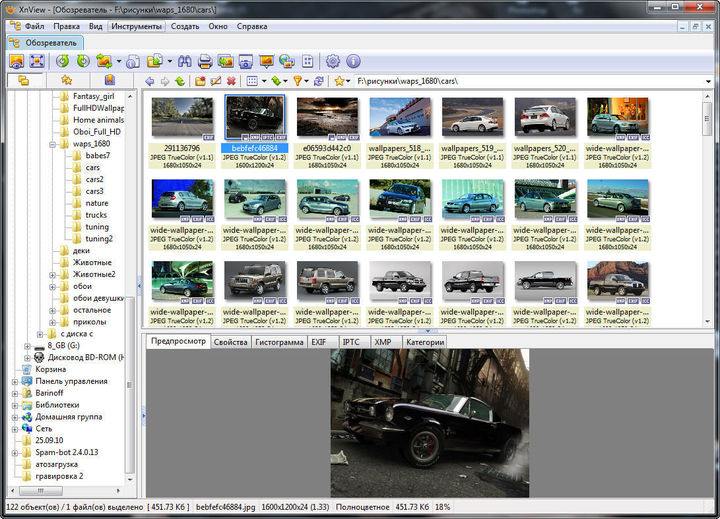Click the up-one-folder green arrow icon
This screenshot has height=519, width=720.
[180, 81]
